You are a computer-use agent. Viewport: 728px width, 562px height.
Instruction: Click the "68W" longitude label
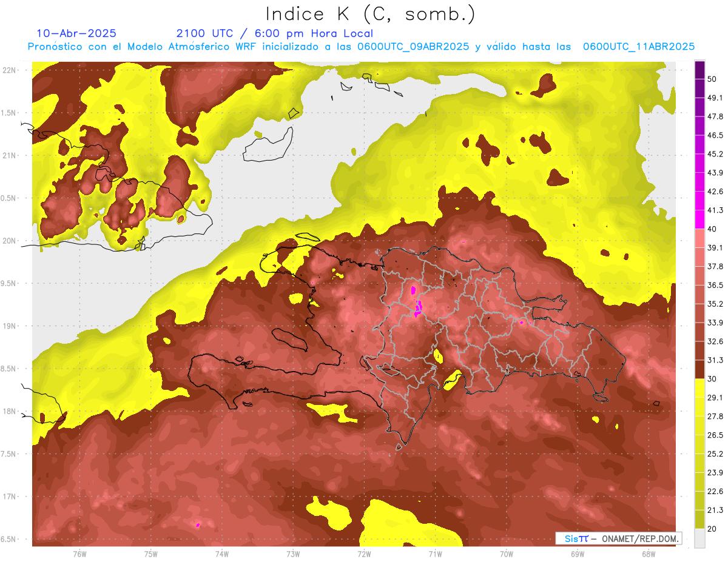pyautogui.click(x=649, y=554)
